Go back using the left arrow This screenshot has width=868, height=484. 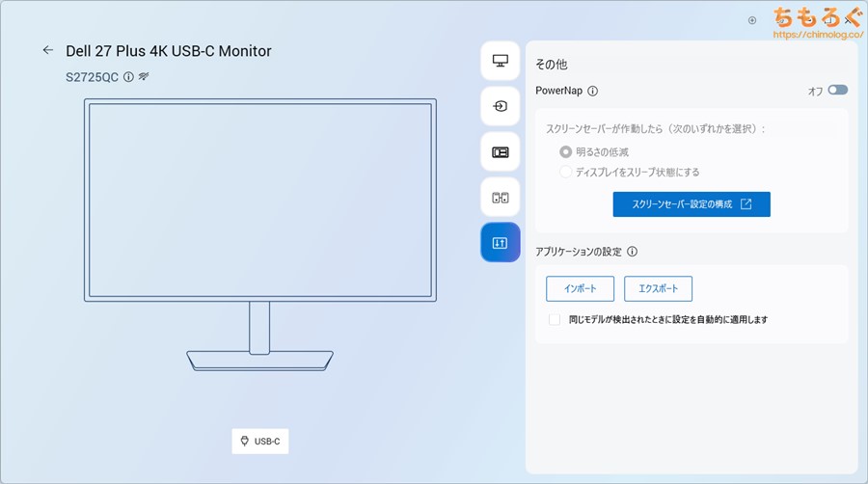point(47,50)
